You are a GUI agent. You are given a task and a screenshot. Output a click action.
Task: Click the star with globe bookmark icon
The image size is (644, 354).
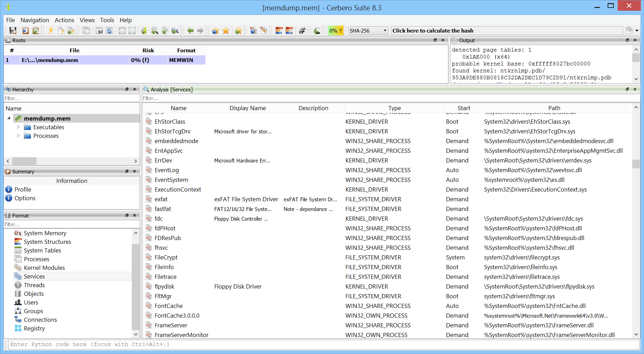(x=215, y=30)
